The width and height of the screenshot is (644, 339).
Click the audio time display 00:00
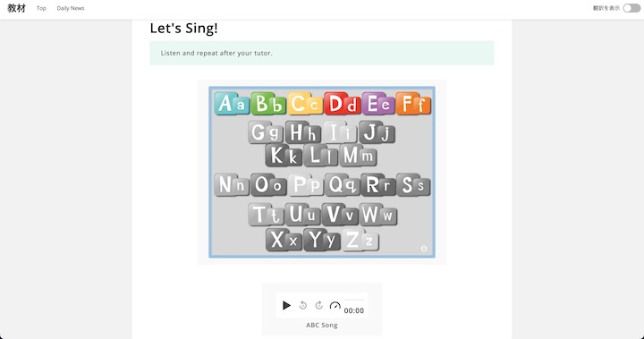pyautogui.click(x=354, y=310)
